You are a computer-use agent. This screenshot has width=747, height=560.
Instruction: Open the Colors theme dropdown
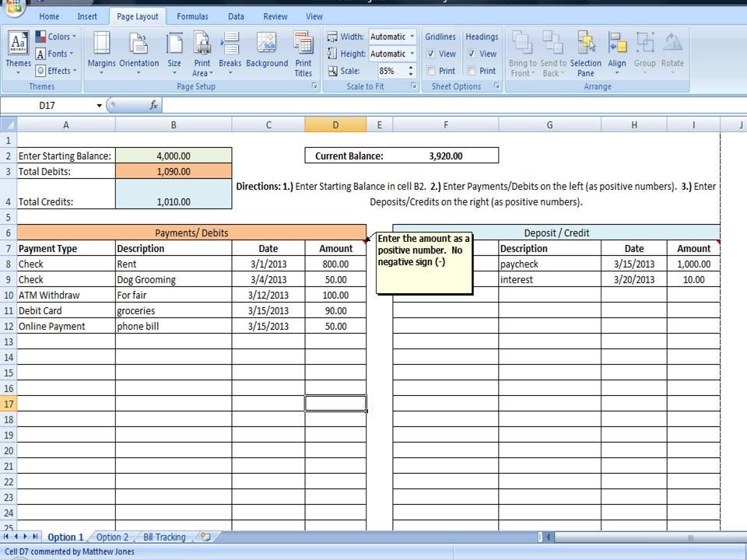(57, 36)
